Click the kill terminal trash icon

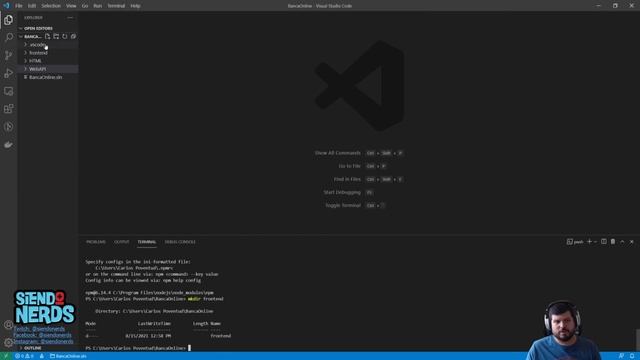click(613, 242)
